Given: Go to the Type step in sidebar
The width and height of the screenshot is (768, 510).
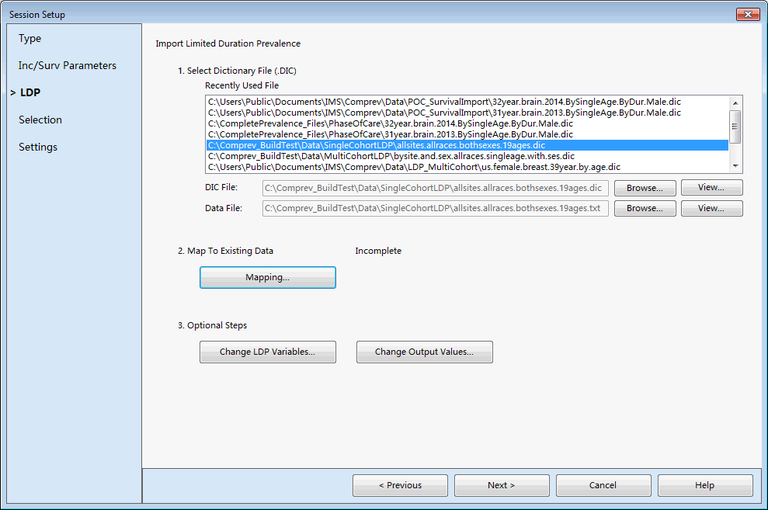Looking at the screenshot, I should point(30,38).
